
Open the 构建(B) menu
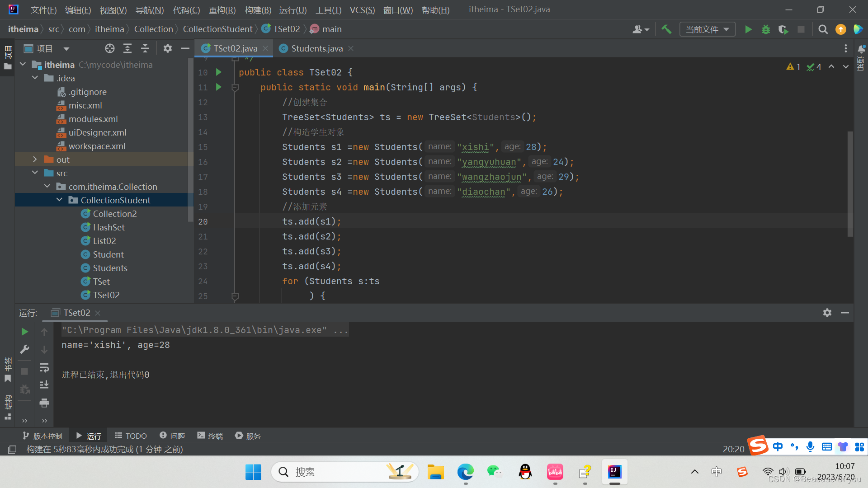(x=258, y=9)
